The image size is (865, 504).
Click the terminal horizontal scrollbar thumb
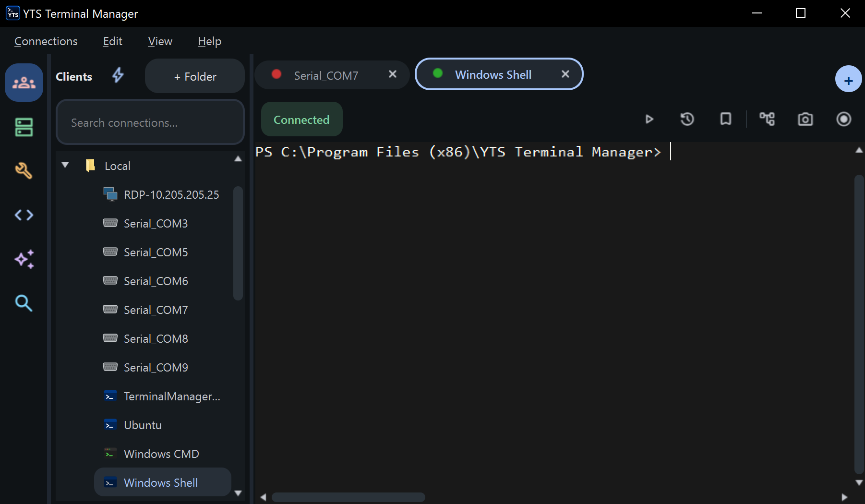[x=348, y=497]
